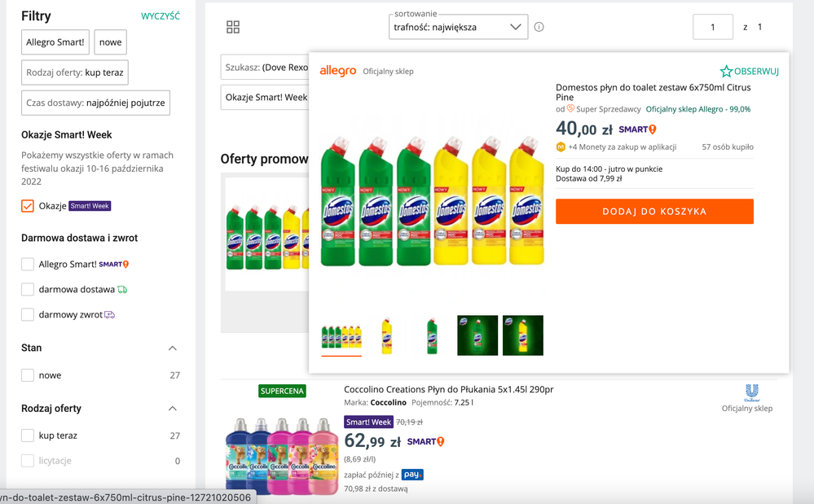814x504 pixels.
Task: Tick the darmowy zwrot checkbox
Action: click(x=28, y=314)
